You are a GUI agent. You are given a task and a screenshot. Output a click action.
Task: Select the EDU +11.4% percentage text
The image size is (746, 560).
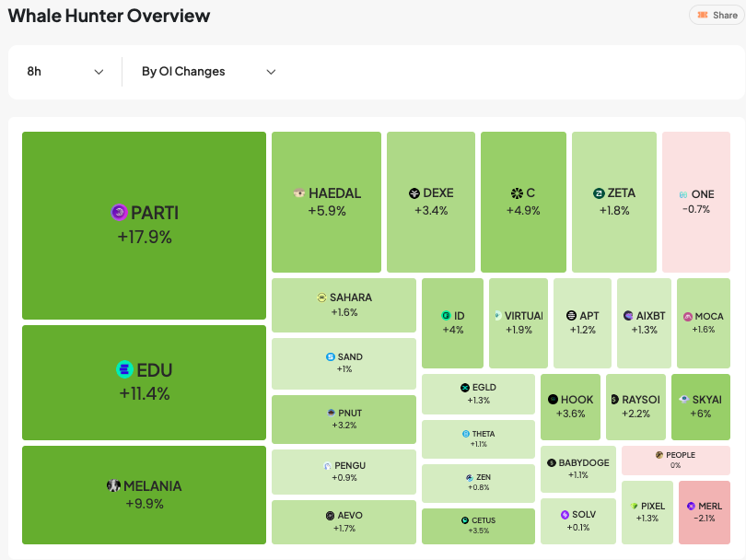pyautogui.click(x=145, y=393)
